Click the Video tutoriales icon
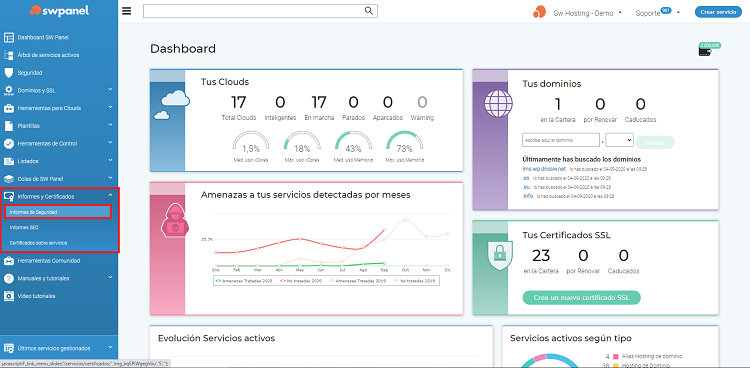This screenshot has width=750, height=368. click(x=8, y=296)
